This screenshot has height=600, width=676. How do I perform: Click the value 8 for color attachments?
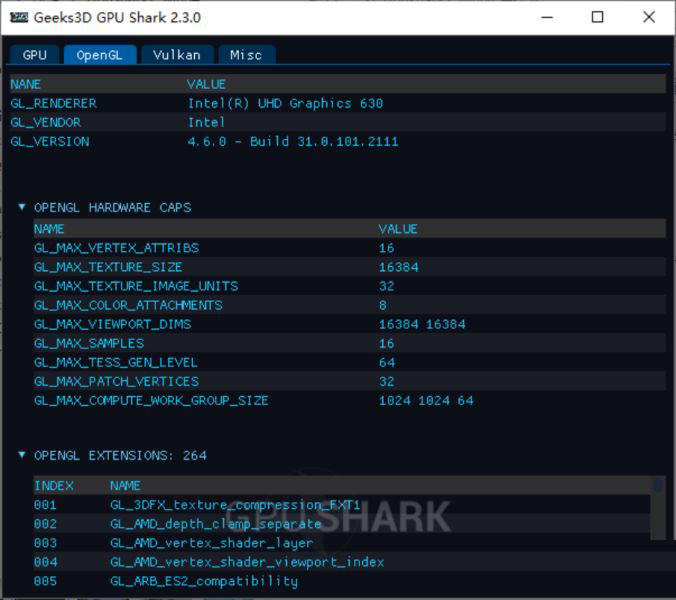[382, 305]
